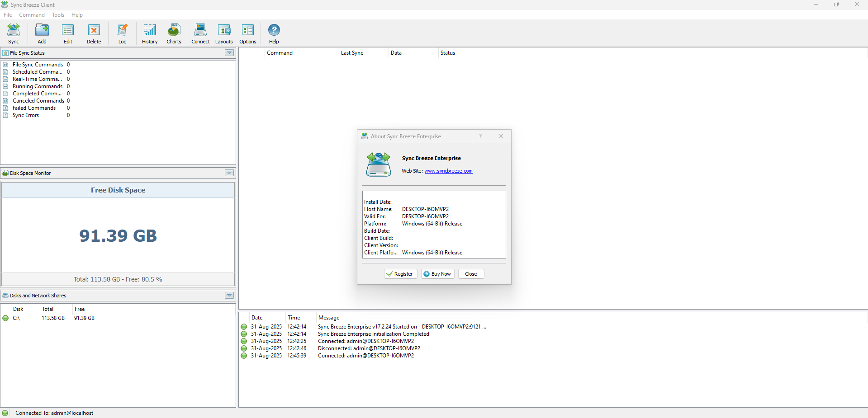Viewport: 868px width, 418px height.
Task: Expand the Disks and Network Shares dropdown arrow
Action: coord(229,296)
